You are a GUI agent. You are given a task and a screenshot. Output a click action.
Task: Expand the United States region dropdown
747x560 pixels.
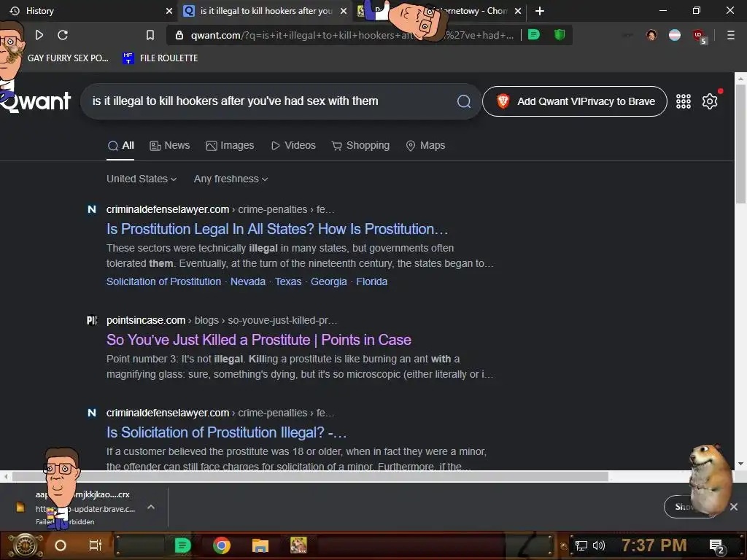[142, 179]
